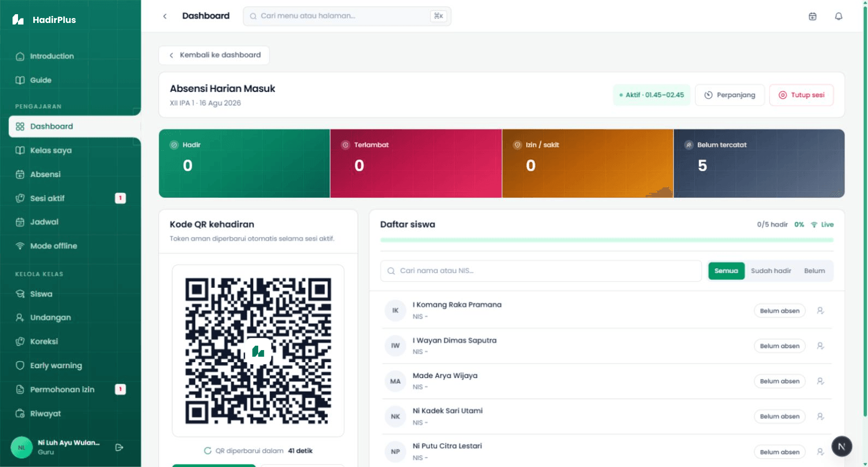The image size is (868, 467).
Task: Focus the Cari menu atau halaman search
Action: (x=347, y=16)
